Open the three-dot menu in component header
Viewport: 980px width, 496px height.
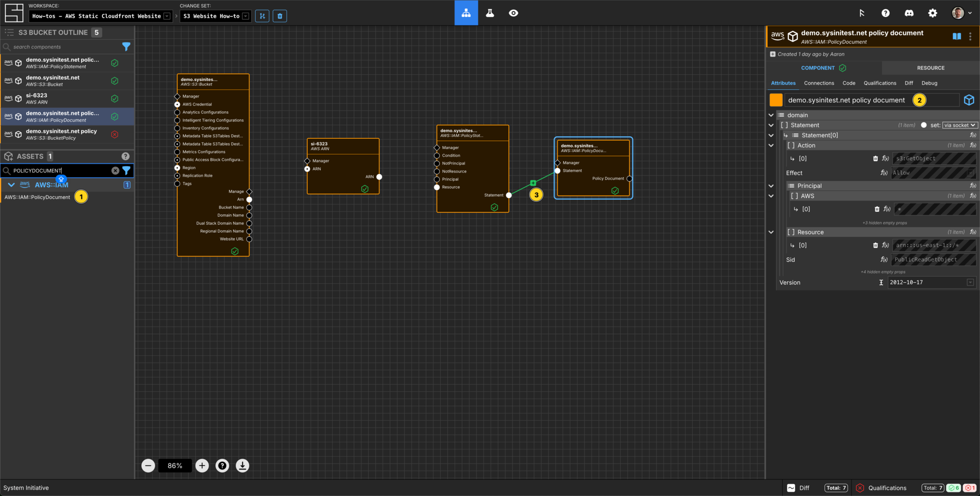click(x=970, y=36)
